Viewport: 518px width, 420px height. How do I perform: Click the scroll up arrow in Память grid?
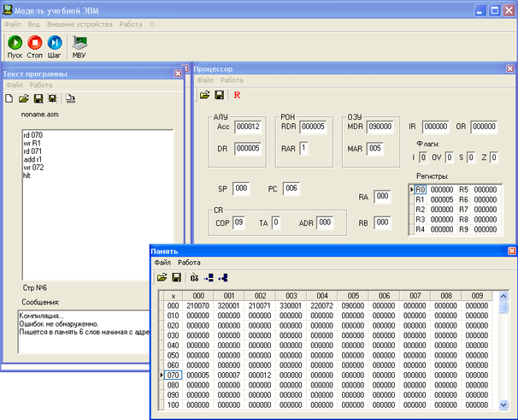click(x=503, y=296)
